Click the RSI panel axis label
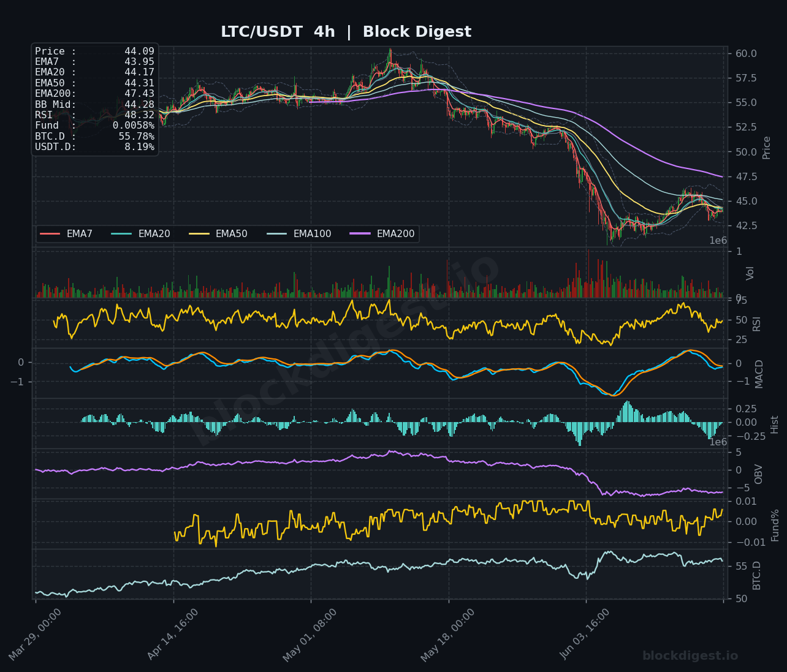The image size is (787, 672). (756, 323)
